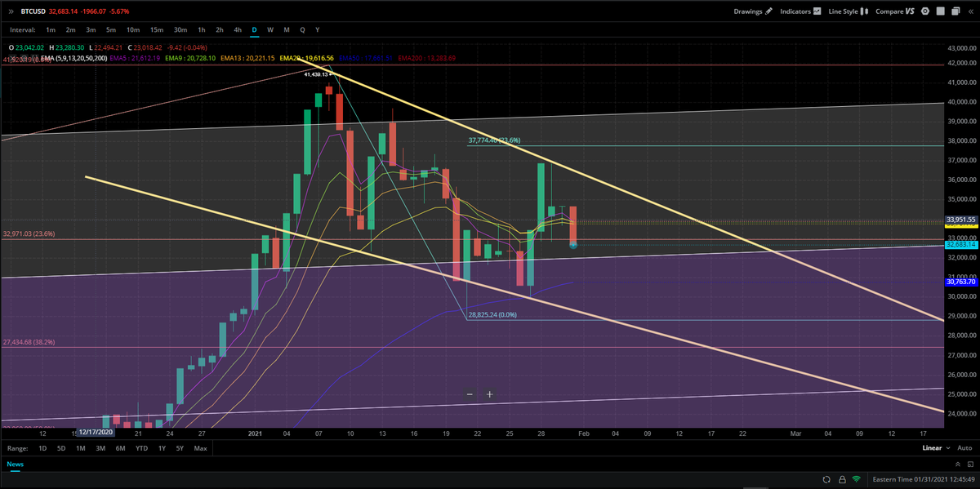Select the yearly Y interval
Image resolution: width=980 pixels, height=489 pixels.
317,29
